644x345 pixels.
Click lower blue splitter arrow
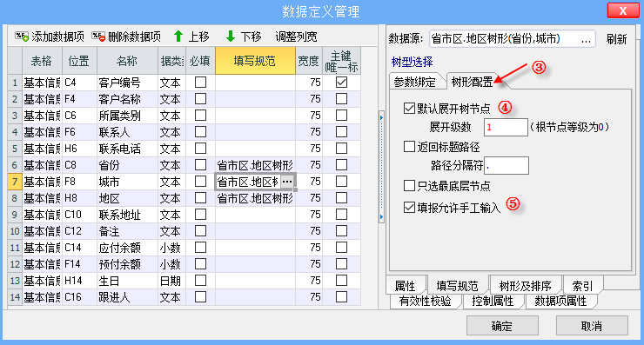(381, 217)
